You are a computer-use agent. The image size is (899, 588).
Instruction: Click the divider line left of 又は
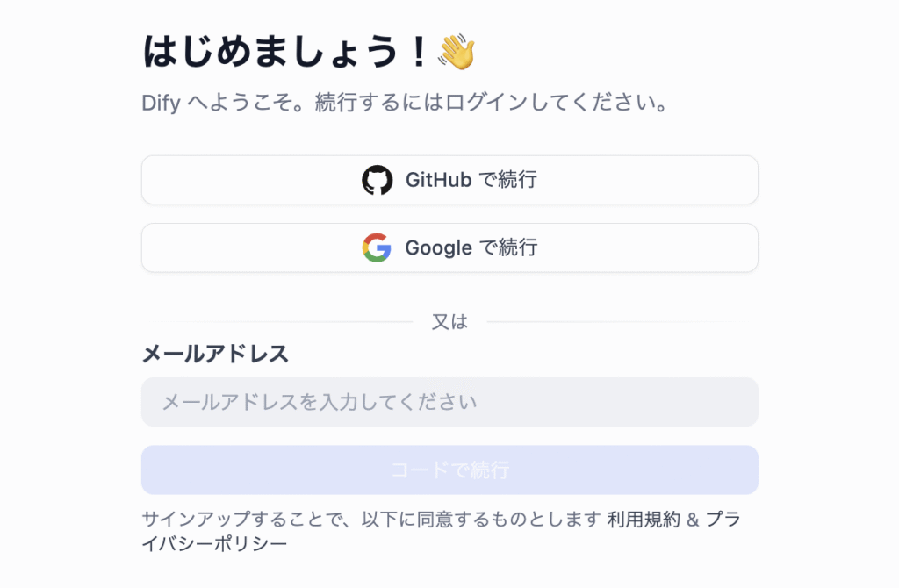[x=277, y=321]
